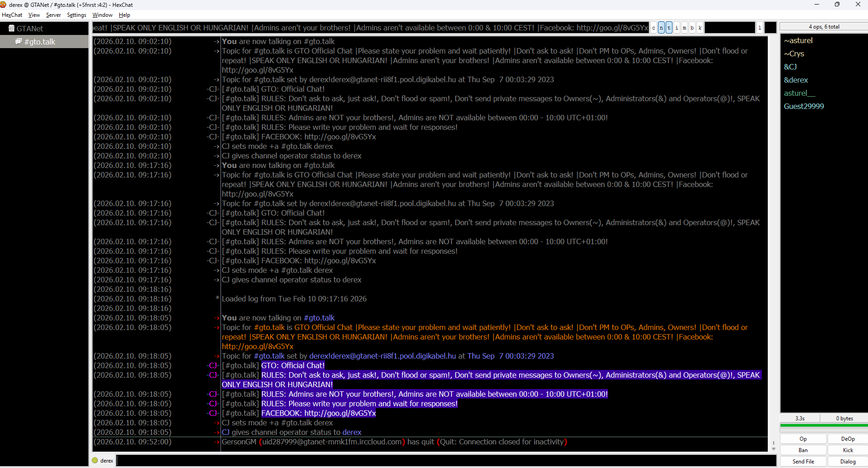
Task: Open the ban list with the 'b' button
Action: (691, 28)
